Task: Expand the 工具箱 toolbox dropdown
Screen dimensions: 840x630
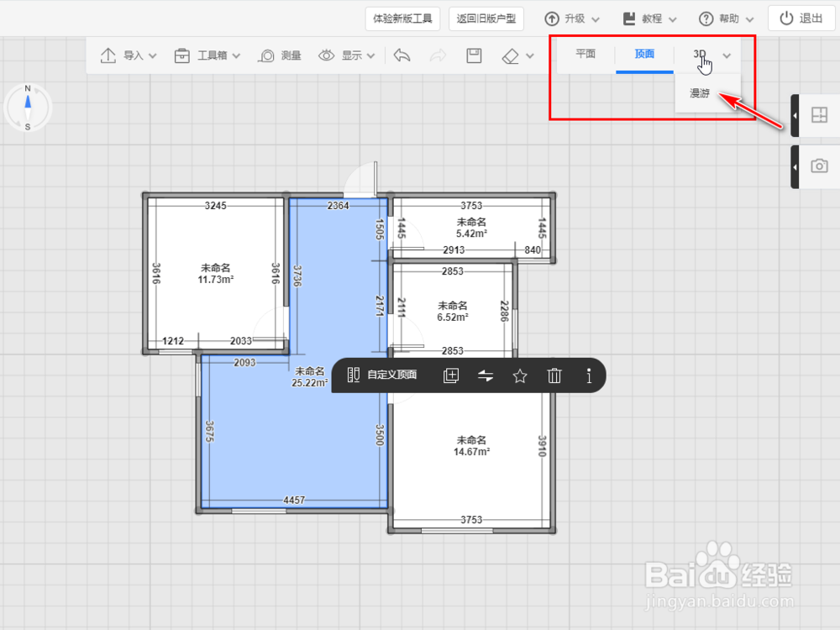Action: coord(207,55)
